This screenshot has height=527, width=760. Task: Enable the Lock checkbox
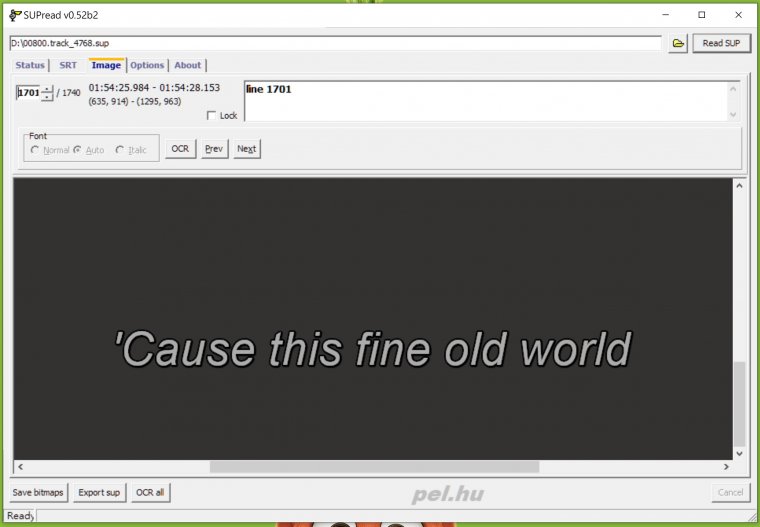[x=211, y=115]
